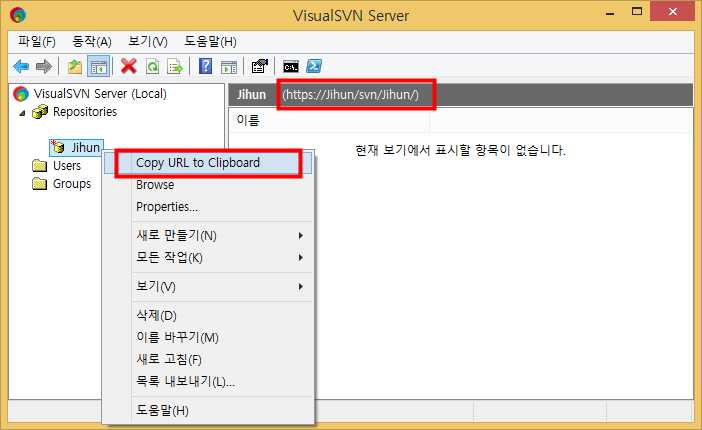Click the 이름 column header
Screen dimensions: 702x430
pos(329,120)
